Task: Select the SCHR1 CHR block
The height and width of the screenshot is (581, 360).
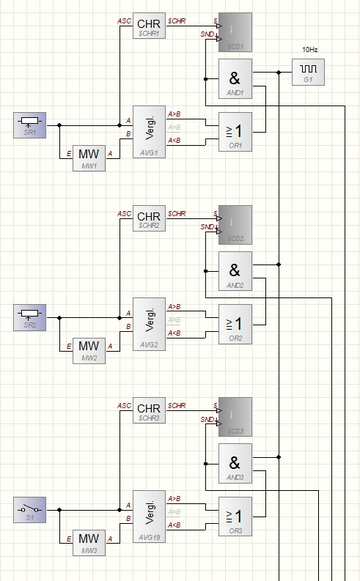Action: [x=149, y=26]
